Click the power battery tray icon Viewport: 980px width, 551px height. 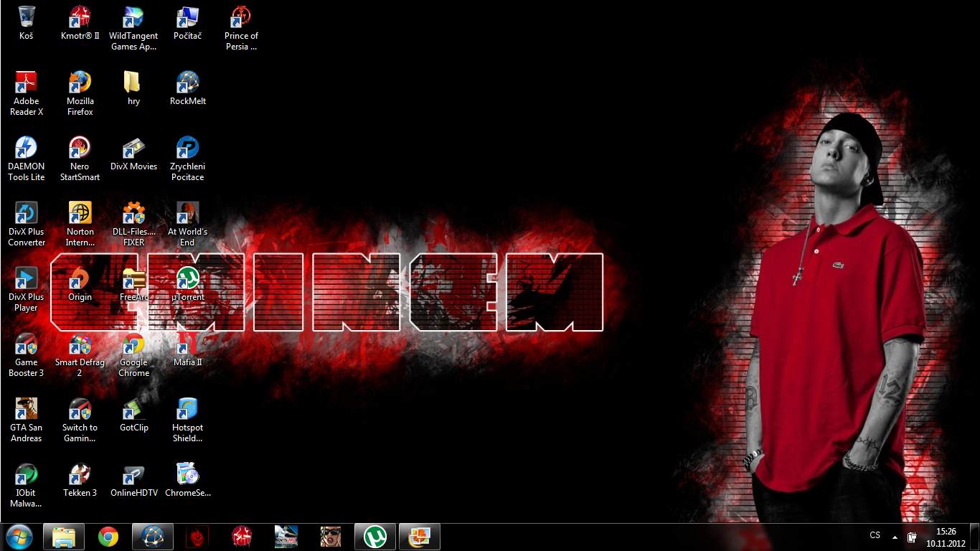click(x=912, y=537)
